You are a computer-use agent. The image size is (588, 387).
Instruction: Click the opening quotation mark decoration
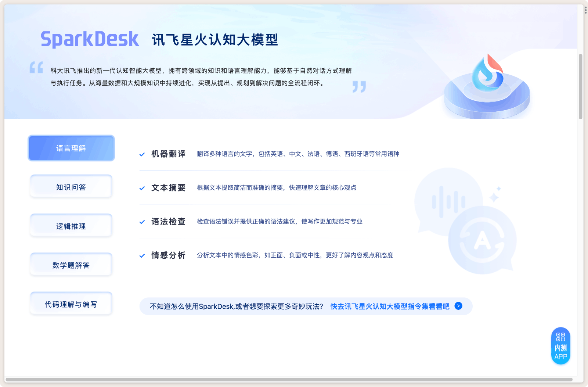tap(36, 68)
